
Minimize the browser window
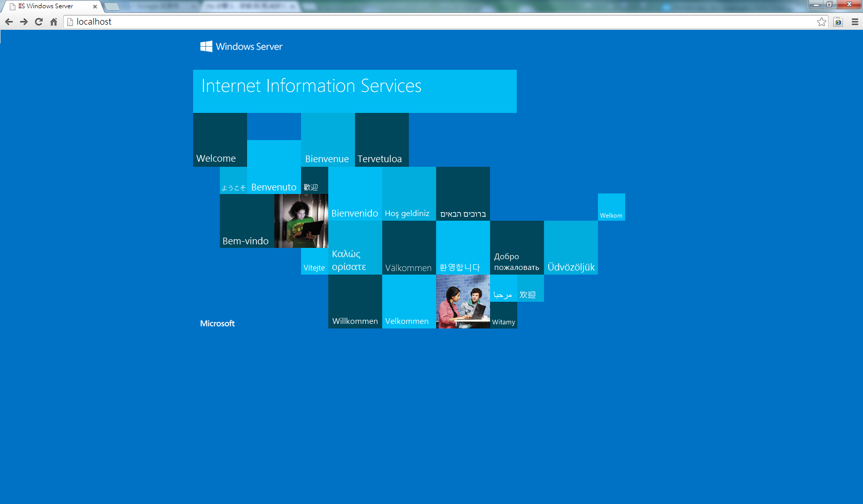point(816,5)
